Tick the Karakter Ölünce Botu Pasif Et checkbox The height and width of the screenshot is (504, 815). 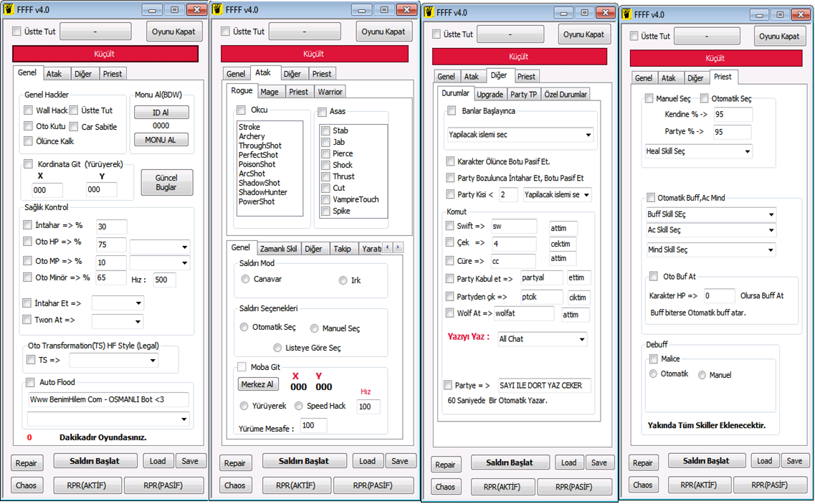(451, 162)
